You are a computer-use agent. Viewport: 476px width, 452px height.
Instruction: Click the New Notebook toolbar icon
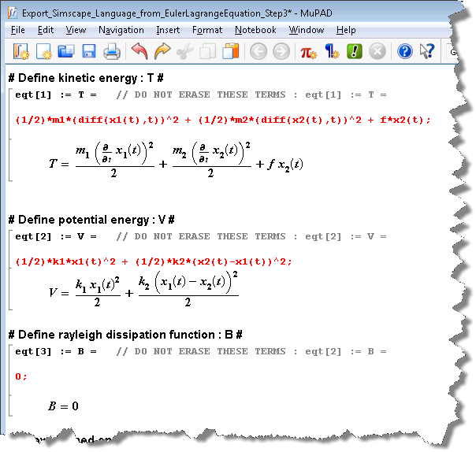21,52
